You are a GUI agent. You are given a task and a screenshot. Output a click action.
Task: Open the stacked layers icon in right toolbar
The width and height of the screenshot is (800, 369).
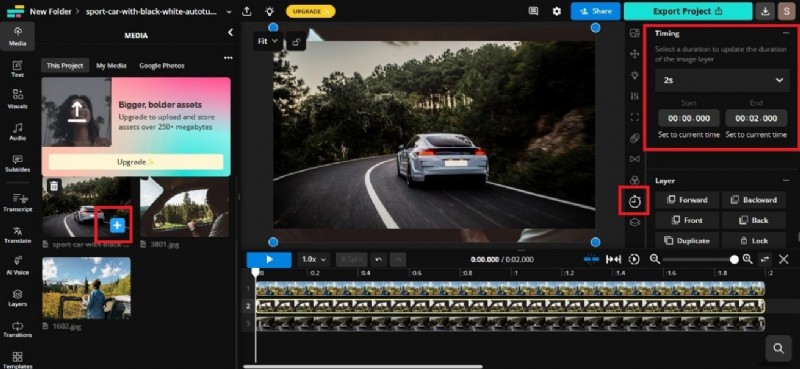635,223
